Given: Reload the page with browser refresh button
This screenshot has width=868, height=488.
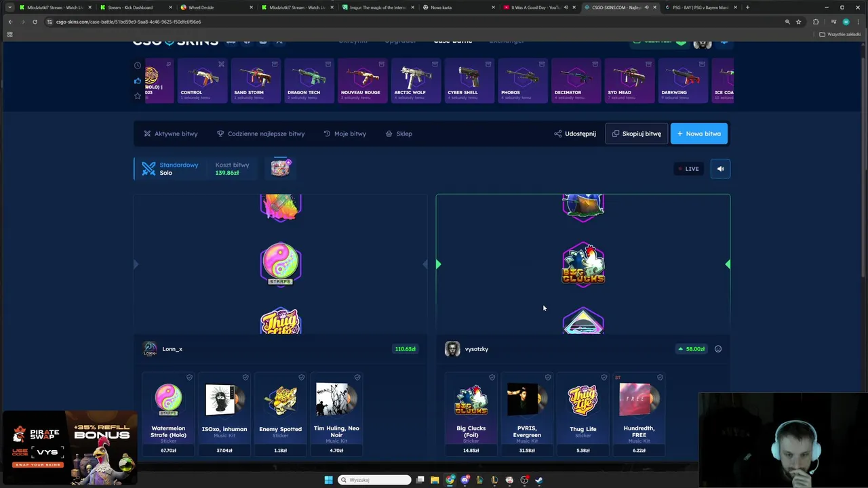Looking at the screenshot, I should click(35, 22).
